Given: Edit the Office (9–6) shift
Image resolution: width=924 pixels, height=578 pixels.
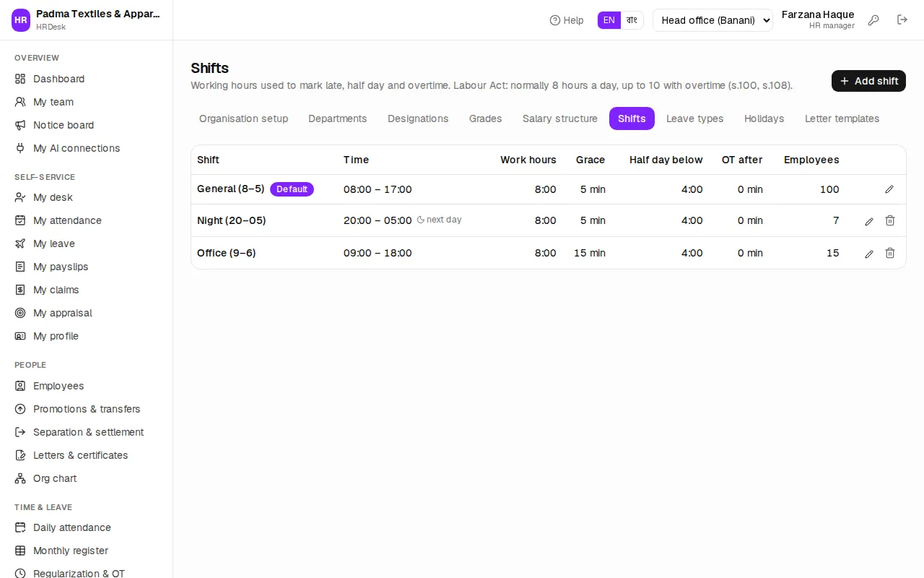Looking at the screenshot, I should tap(869, 254).
